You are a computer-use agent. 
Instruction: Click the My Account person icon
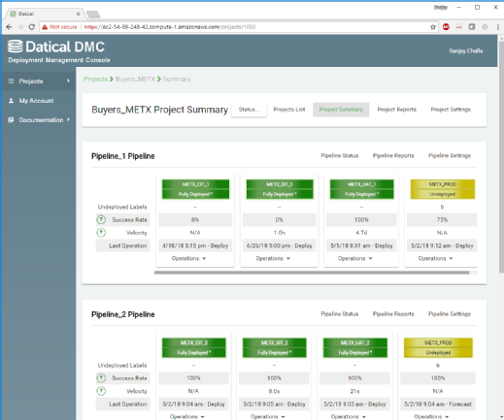pyautogui.click(x=11, y=101)
